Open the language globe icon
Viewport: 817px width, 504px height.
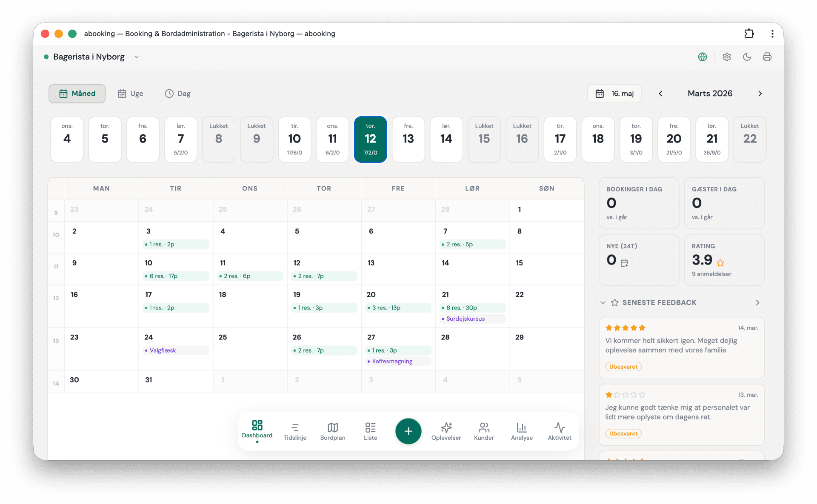[x=703, y=57]
